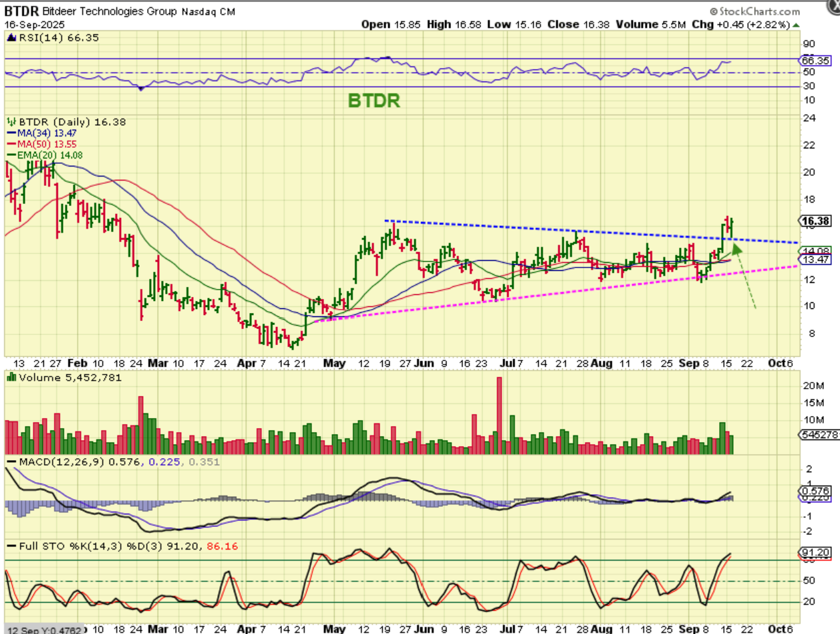Click the 24 price level on right axis
840x634 pixels.
coord(808,118)
